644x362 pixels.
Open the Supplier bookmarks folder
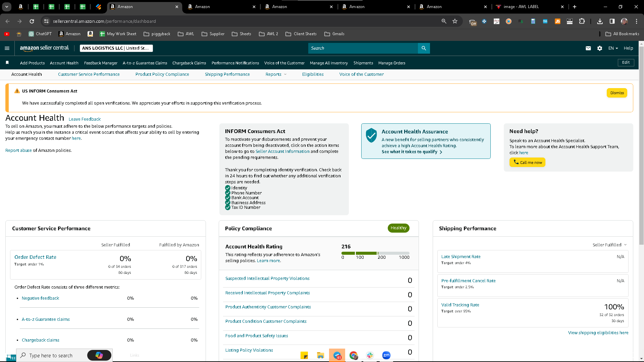(x=213, y=34)
